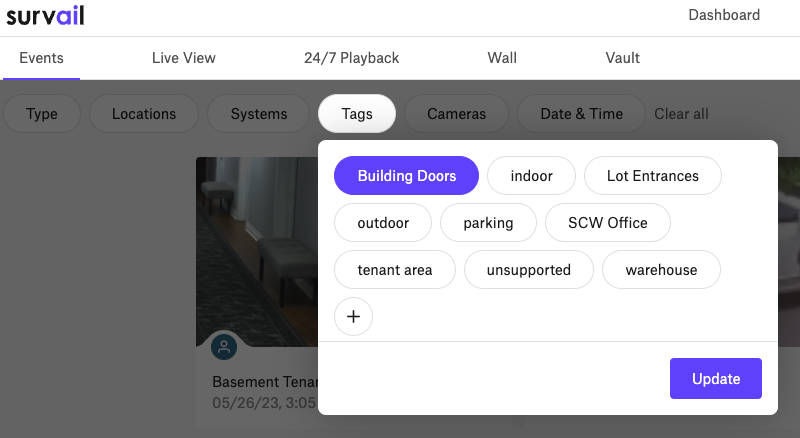Toggle the unsupported tag
The image size is (800, 438).
coord(529,270)
